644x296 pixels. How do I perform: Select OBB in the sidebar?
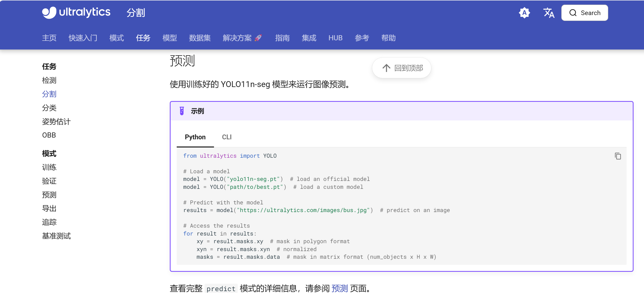point(49,135)
